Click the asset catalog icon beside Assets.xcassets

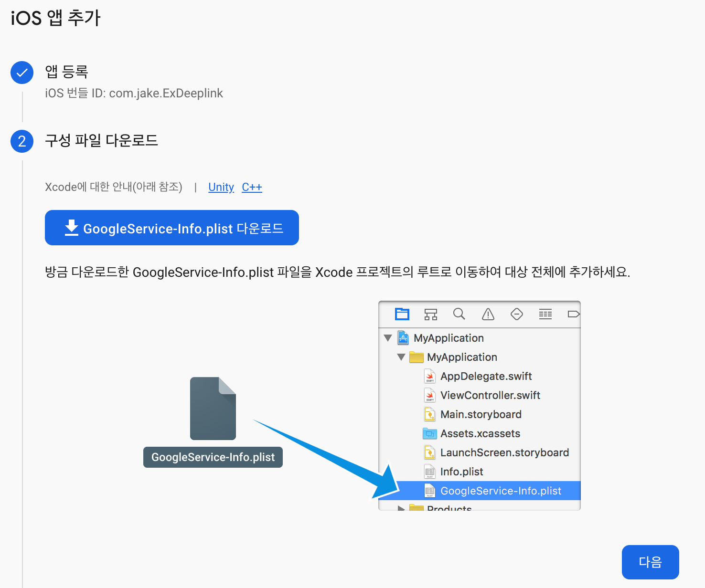pyautogui.click(x=430, y=433)
